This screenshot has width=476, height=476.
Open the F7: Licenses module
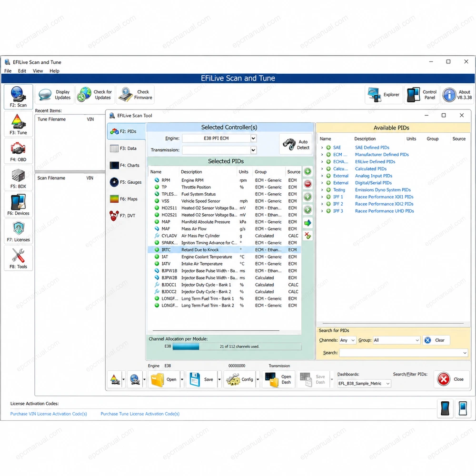18,231
